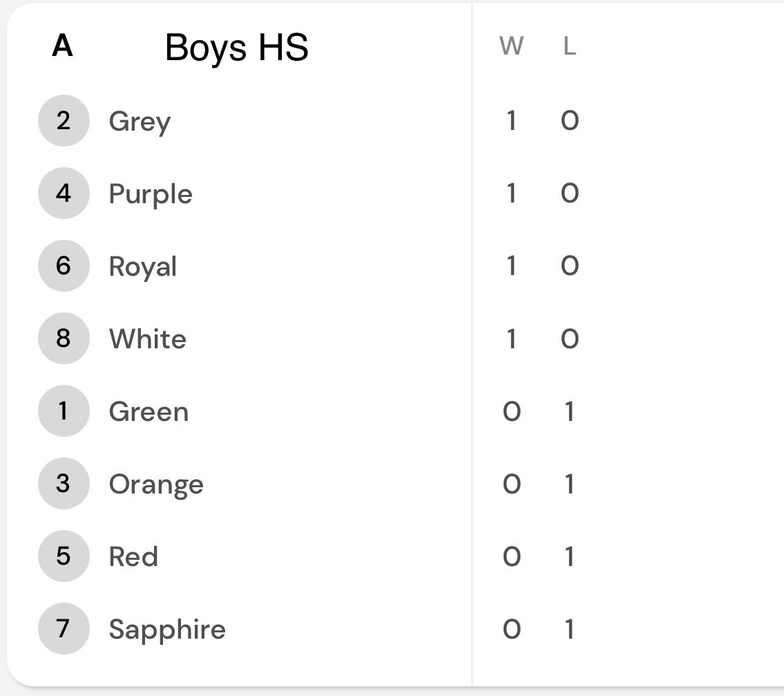Click the Sapphire team seed badge 7
Screen dimensions: 784x696
pyautogui.click(x=64, y=628)
